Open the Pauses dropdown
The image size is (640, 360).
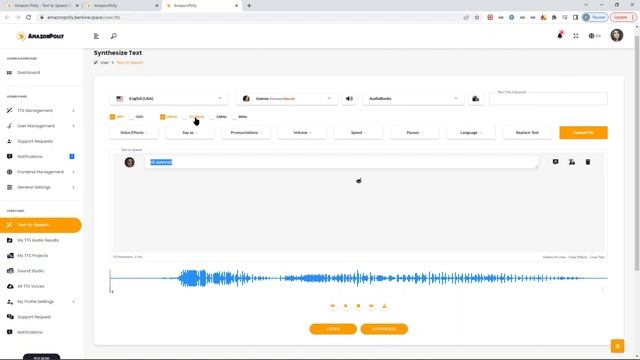tap(415, 133)
